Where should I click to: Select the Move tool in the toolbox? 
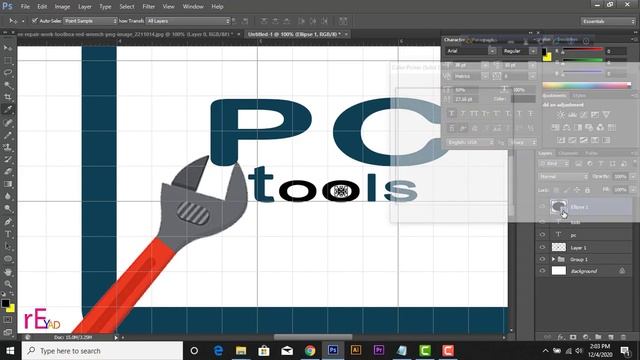click(8, 48)
